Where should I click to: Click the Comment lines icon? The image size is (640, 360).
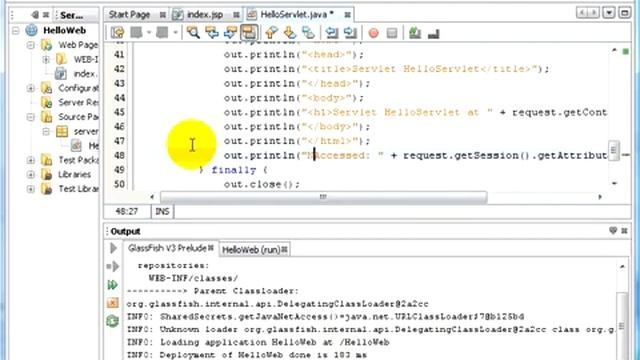pyautogui.click(x=415, y=33)
